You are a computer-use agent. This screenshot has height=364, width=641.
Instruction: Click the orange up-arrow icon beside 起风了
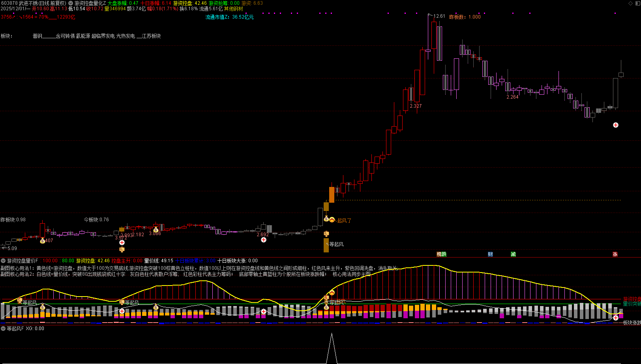pyautogui.click(x=332, y=220)
